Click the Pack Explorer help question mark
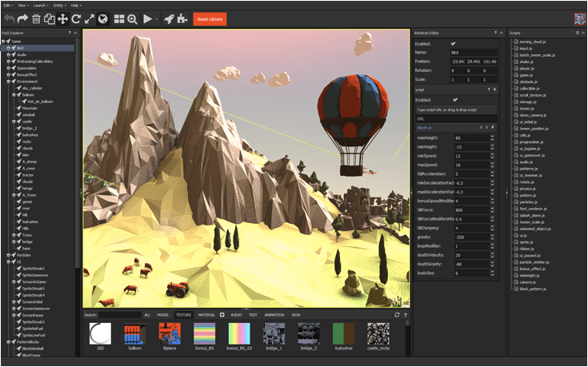Screen dimensions: 588x367 [x=70, y=33]
